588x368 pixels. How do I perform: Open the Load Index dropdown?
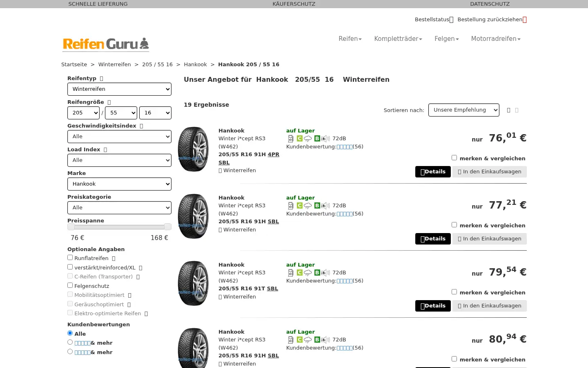(x=119, y=160)
